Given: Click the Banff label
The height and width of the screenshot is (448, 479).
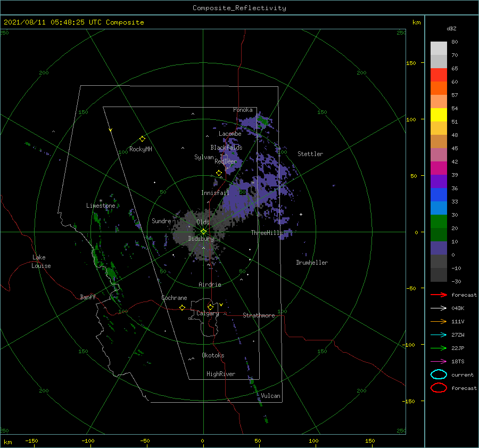Looking at the screenshot, I should 88,297.
